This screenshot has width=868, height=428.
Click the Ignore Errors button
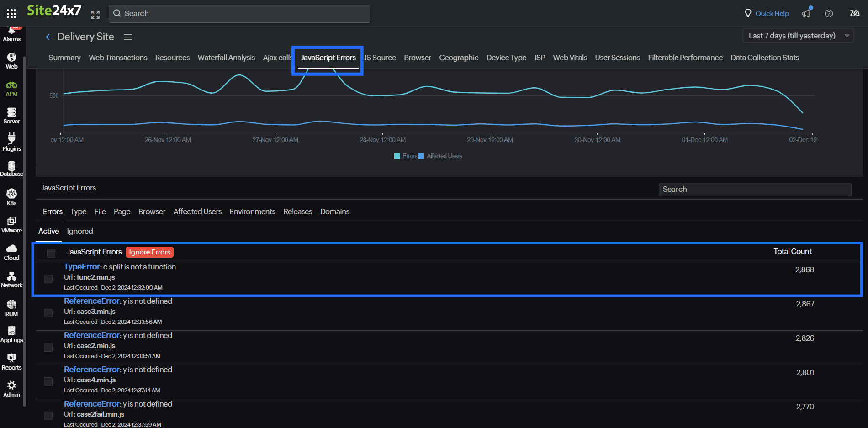click(x=149, y=252)
